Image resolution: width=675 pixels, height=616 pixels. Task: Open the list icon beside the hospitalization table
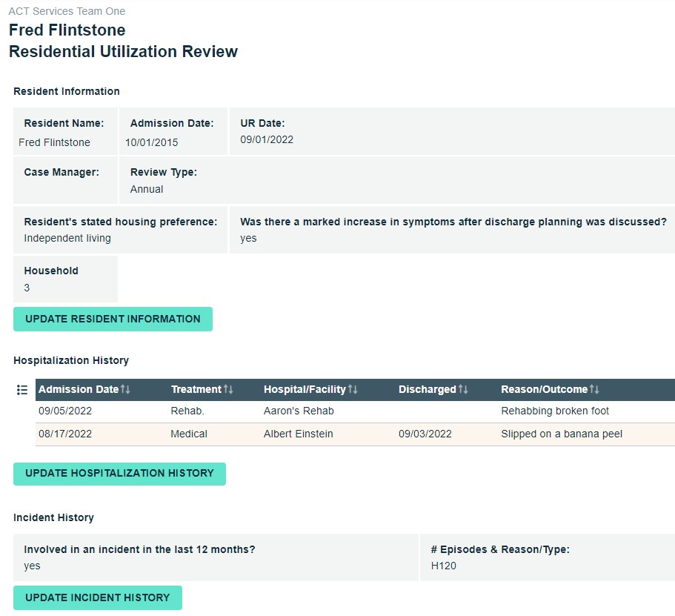(x=21, y=389)
